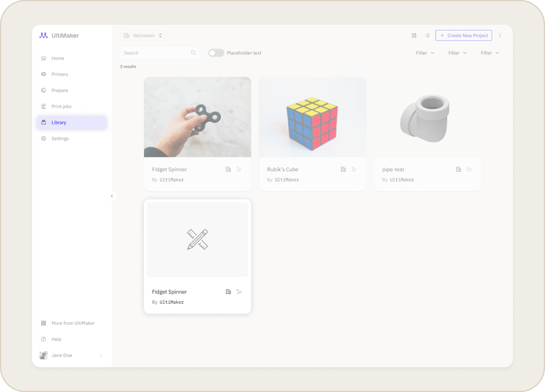Collapse the sidebar with the chevron arrow
Image resolution: width=545 pixels, height=392 pixels.
(x=112, y=196)
